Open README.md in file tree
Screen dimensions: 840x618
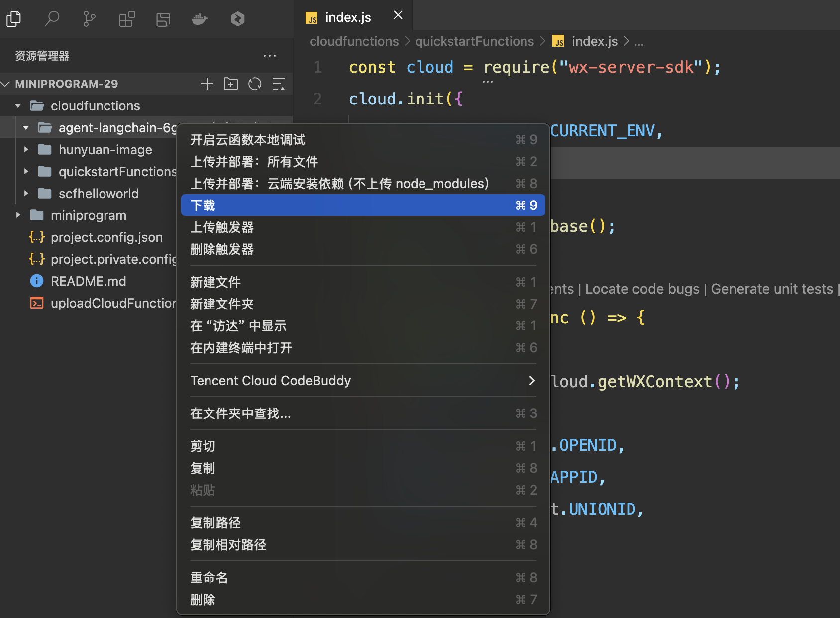[88, 281]
